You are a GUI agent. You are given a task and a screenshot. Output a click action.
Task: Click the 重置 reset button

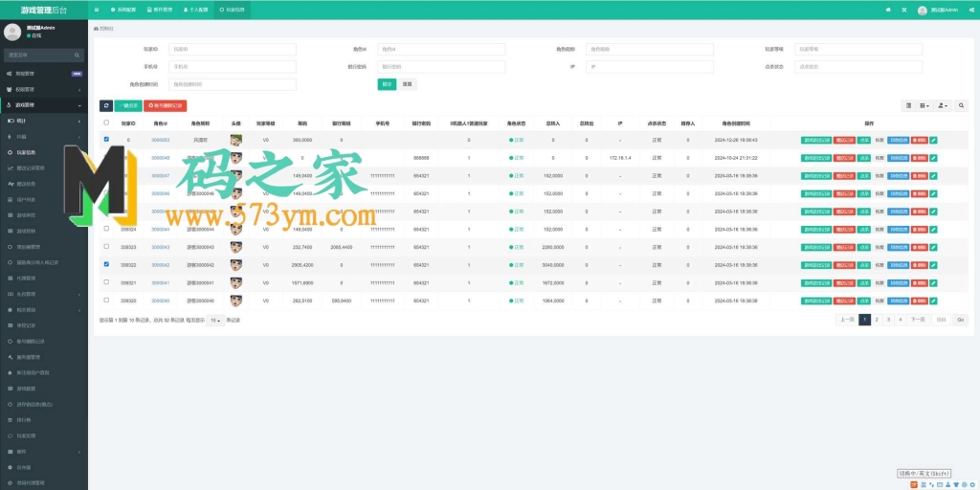[408, 84]
